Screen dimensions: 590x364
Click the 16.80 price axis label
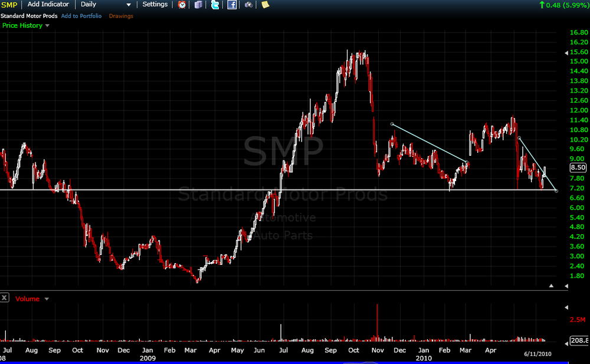579,32
